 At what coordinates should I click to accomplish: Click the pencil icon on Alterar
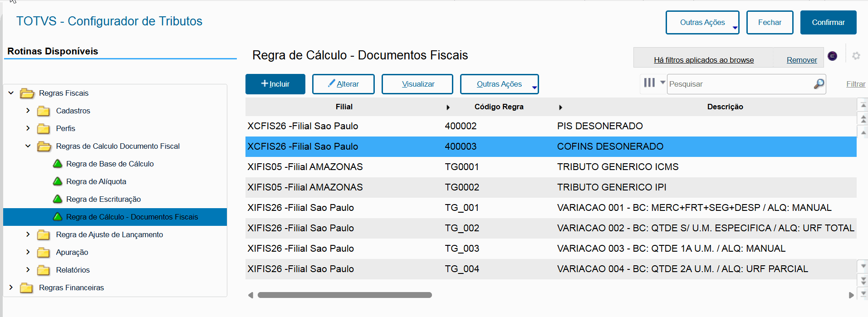[x=332, y=83]
